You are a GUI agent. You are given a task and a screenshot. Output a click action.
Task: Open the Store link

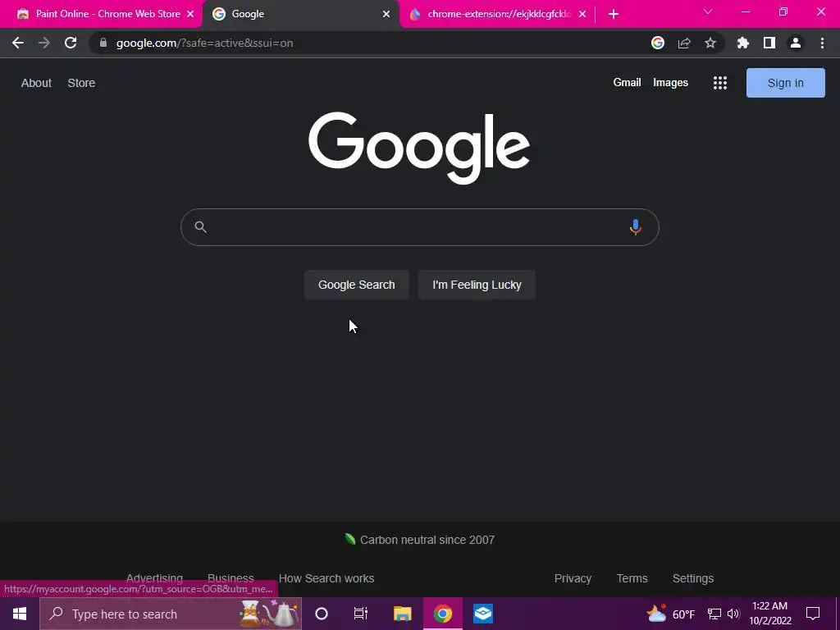coord(81,83)
